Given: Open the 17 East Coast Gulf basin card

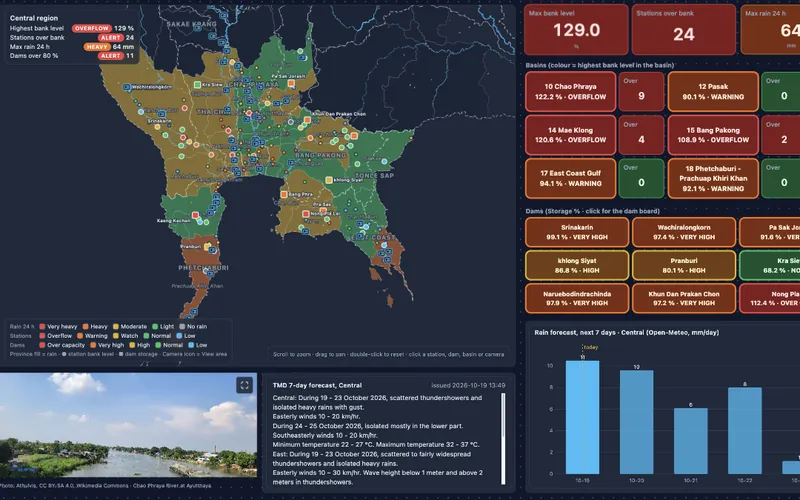Looking at the screenshot, I should coord(570,179).
